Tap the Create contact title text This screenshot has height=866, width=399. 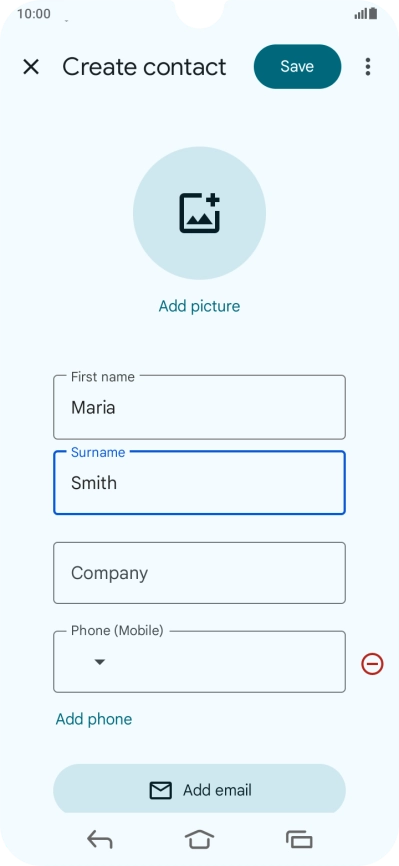pyautogui.click(x=144, y=67)
